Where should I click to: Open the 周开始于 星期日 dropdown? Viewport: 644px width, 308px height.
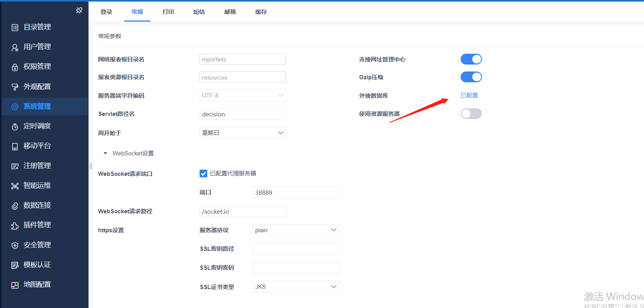pos(243,133)
